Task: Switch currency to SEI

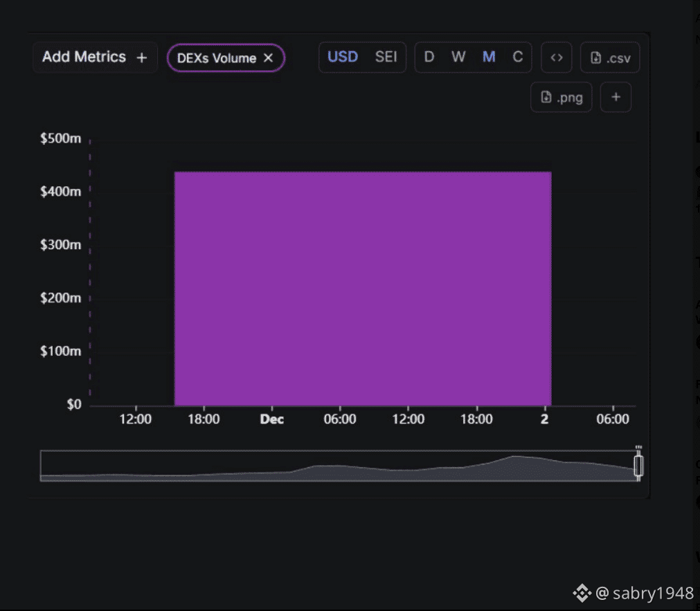Action: click(386, 57)
